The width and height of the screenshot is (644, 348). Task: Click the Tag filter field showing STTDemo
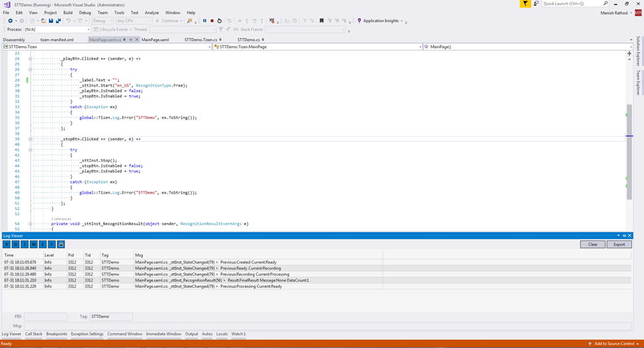click(x=110, y=317)
